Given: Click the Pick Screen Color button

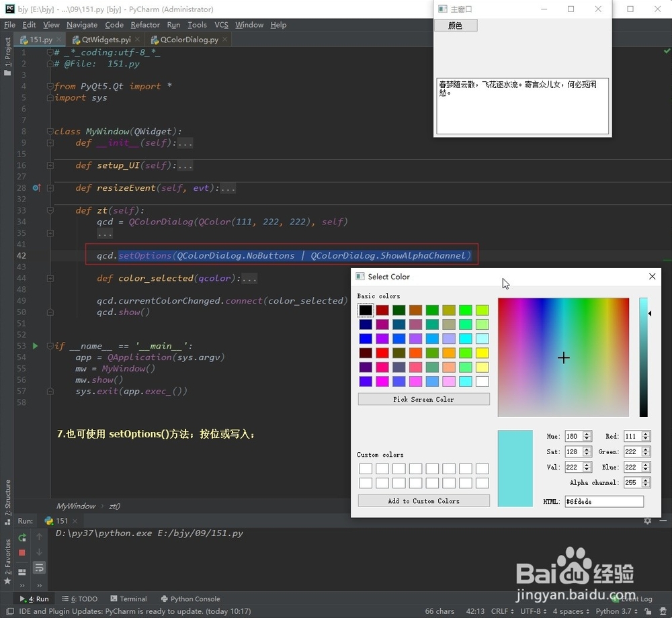Looking at the screenshot, I should (x=423, y=399).
